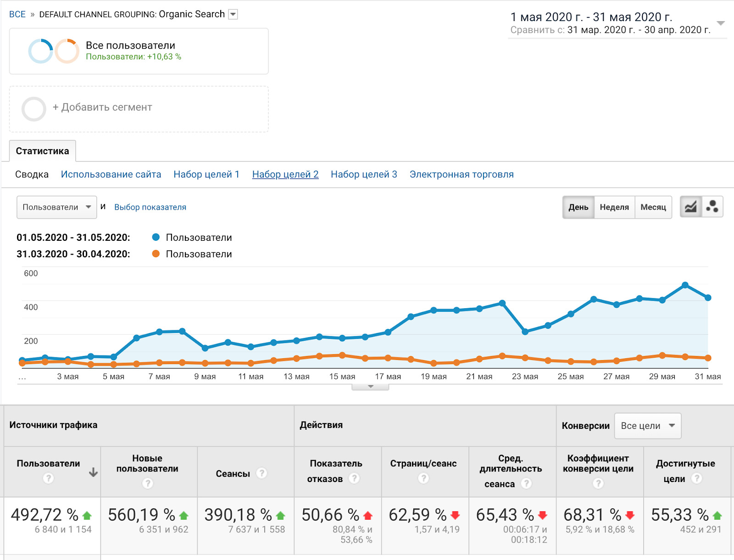Open the Статистика tab

click(x=42, y=151)
